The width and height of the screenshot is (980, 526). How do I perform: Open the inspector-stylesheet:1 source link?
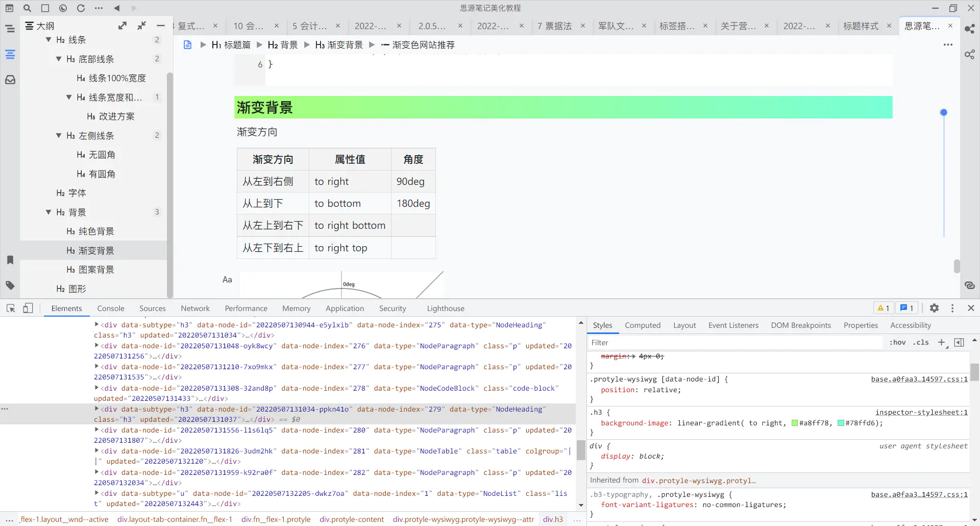921,413
